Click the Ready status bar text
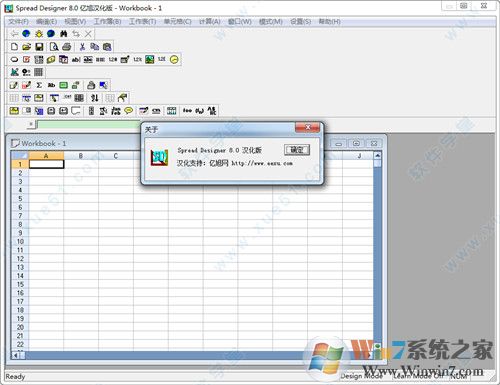500x385 pixels. pyautogui.click(x=15, y=377)
